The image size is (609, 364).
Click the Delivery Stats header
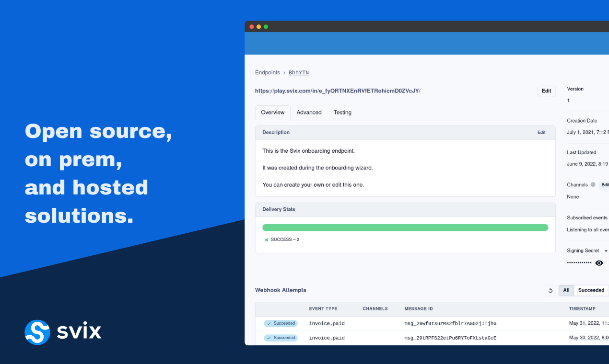coord(405,210)
